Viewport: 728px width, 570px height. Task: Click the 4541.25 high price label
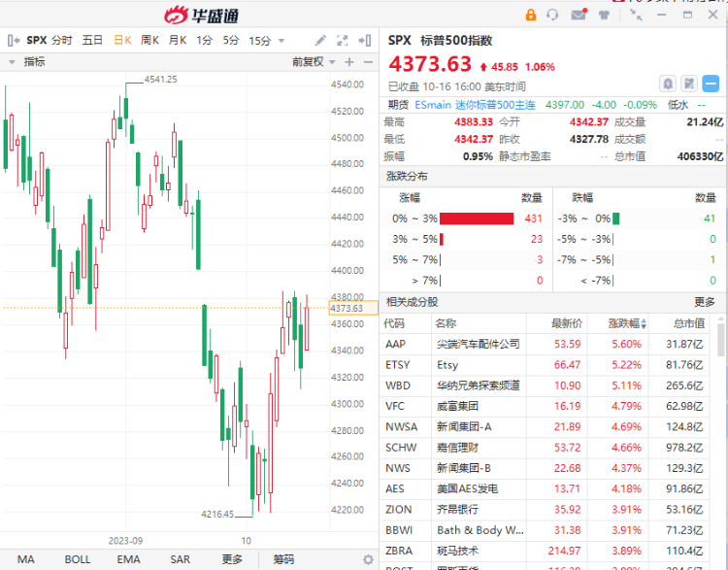(x=160, y=80)
